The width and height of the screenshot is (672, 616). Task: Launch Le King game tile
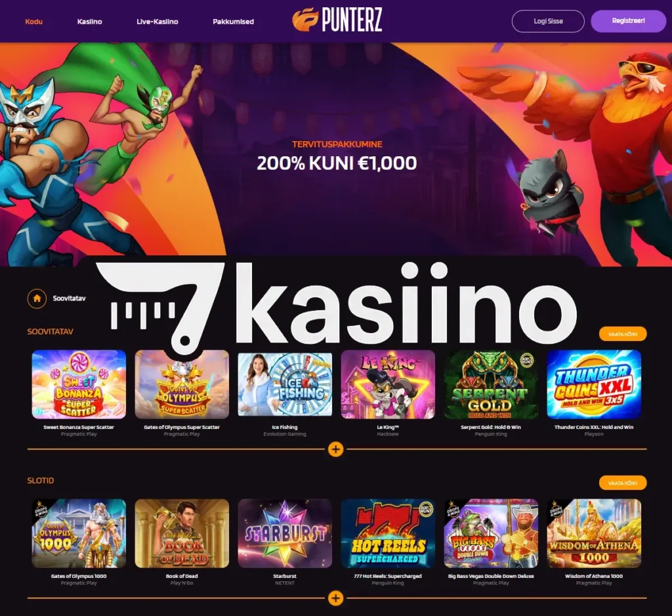pyautogui.click(x=388, y=384)
